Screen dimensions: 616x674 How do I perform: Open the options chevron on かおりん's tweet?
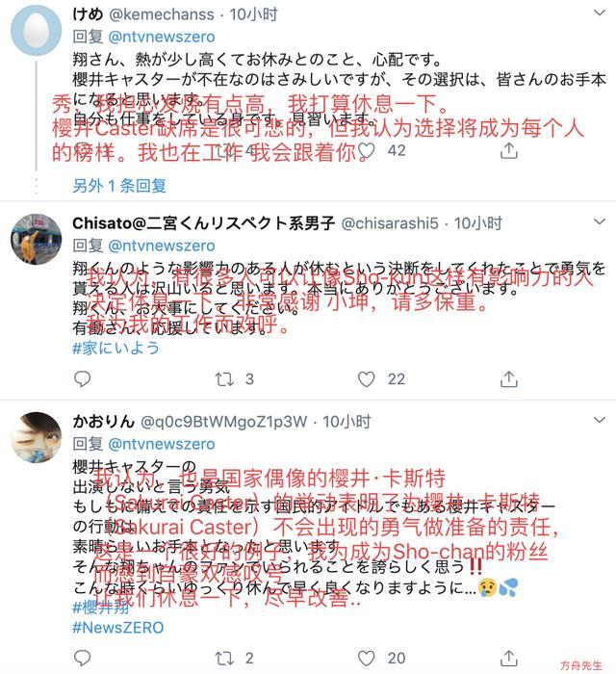coord(600,420)
